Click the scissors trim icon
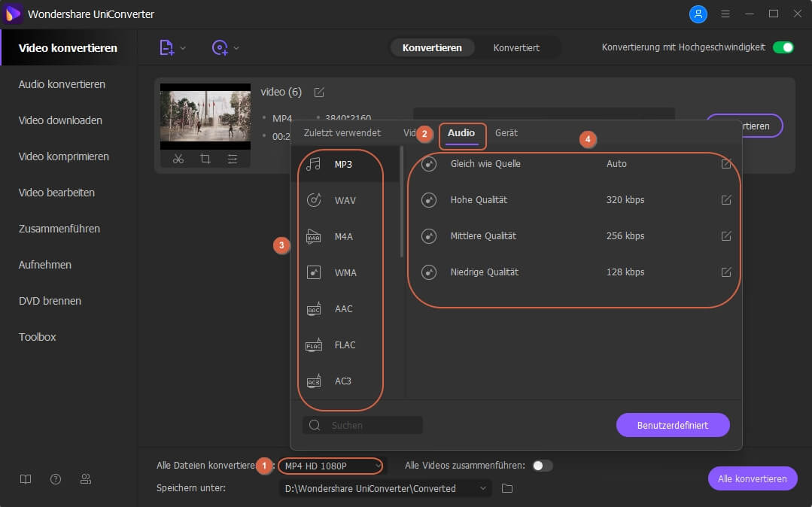Screen dimensions: 812x507 178,159
